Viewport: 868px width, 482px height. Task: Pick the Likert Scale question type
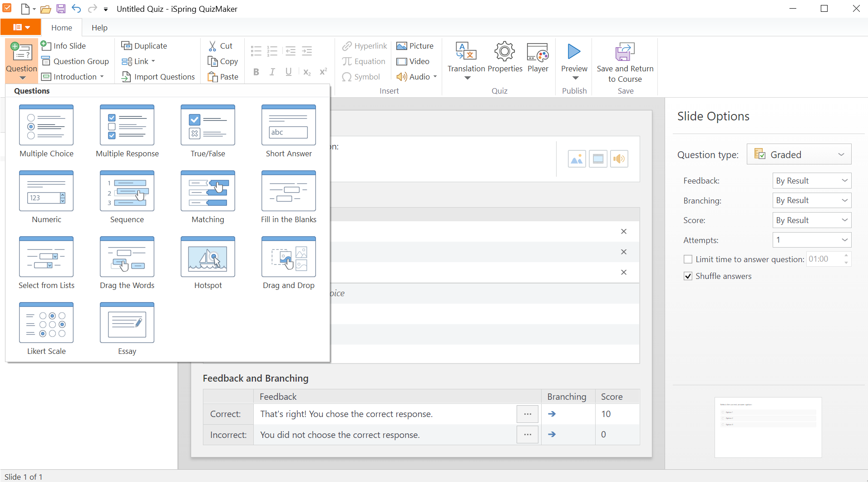(x=46, y=329)
